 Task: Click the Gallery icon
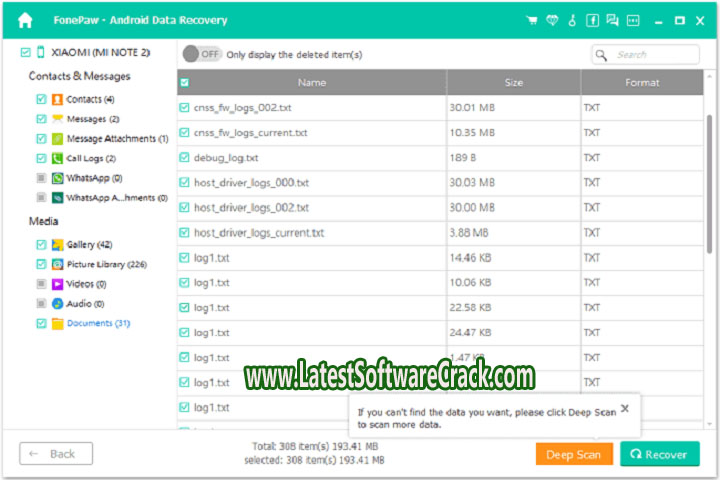point(57,245)
